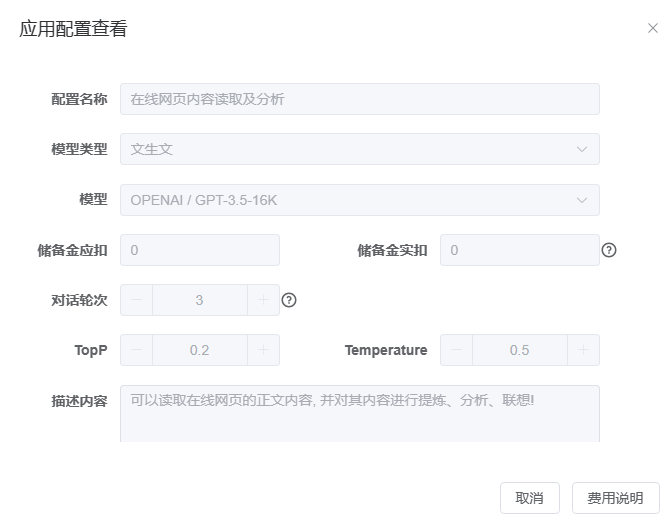Click the chevron arrow in 模型类型 field
The image size is (667, 523).
click(582, 149)
